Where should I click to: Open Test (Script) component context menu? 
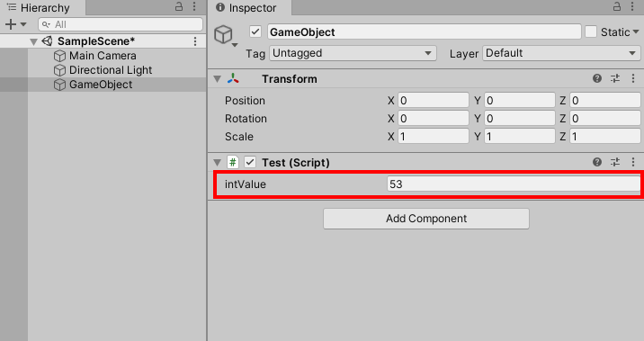(x=633, y=162)
